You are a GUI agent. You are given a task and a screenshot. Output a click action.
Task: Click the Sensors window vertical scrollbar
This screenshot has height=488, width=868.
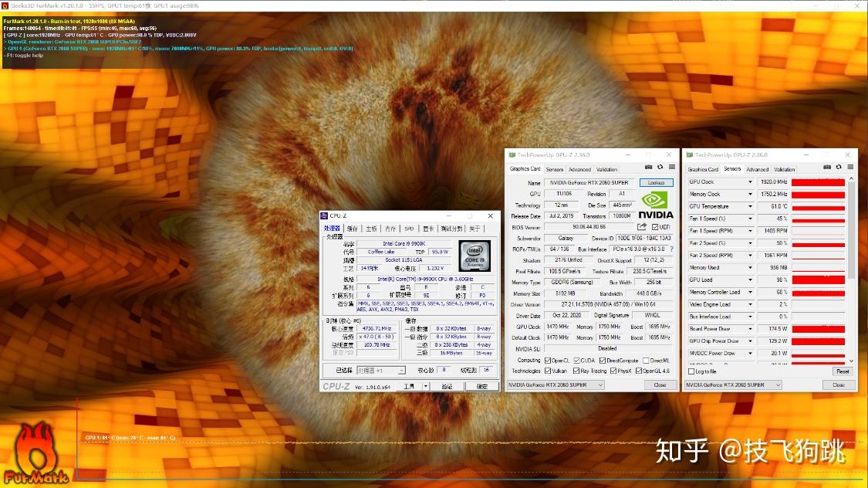click(x=852, y=232)
